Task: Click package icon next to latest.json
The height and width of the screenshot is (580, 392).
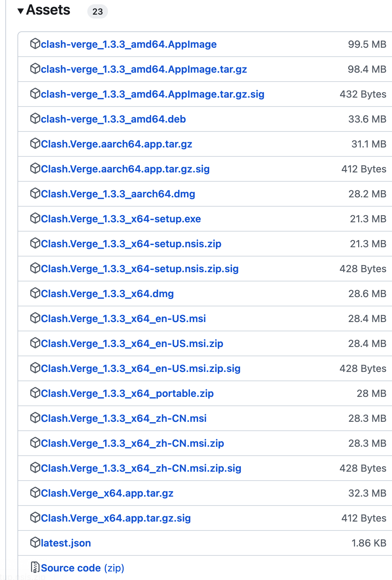Action: pyautogui.click(x=35, y=543)
